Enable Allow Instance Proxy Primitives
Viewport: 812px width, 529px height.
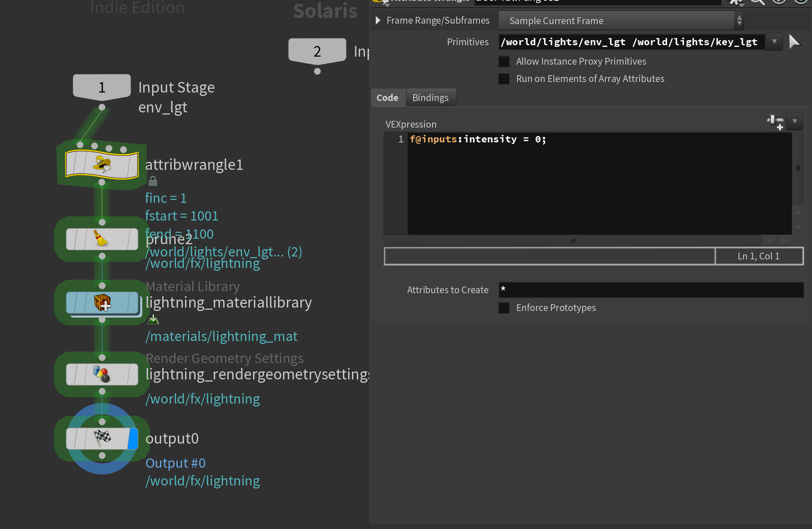[x=504, y=62]
